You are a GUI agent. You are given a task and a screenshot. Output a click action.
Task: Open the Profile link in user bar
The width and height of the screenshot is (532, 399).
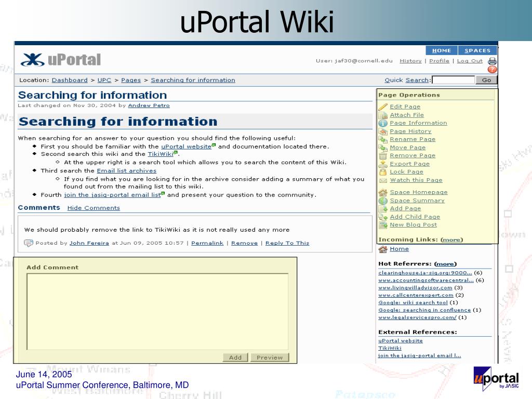(x=439, y=61)
